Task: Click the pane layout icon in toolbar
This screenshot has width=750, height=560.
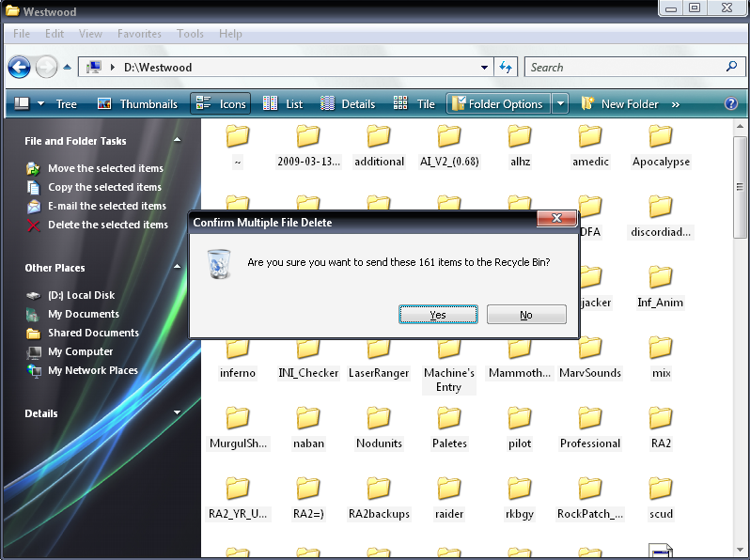Action: (x=22, y=103)
